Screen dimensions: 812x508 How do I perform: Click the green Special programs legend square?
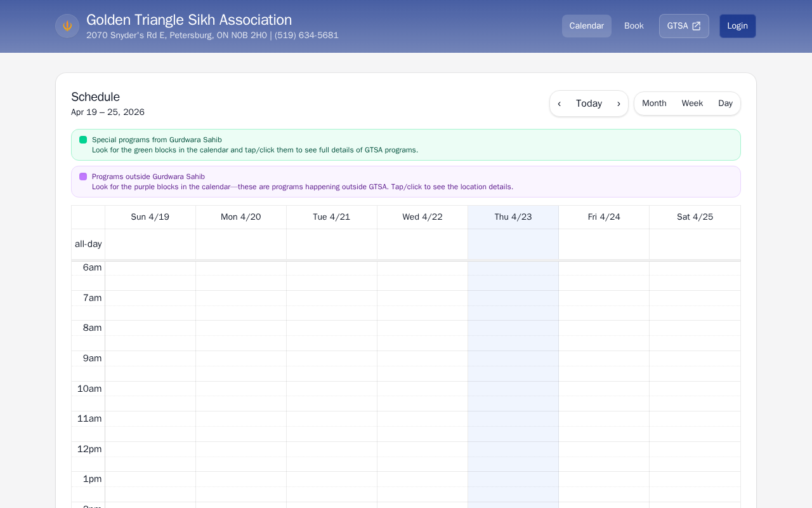[83, 140]
